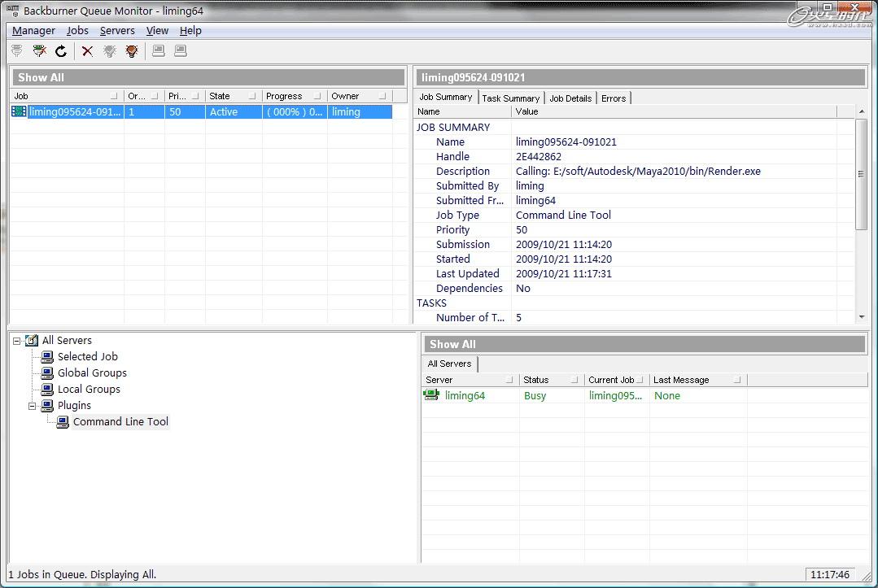
Task: Open the View menu
Action: tap(157, 30)
